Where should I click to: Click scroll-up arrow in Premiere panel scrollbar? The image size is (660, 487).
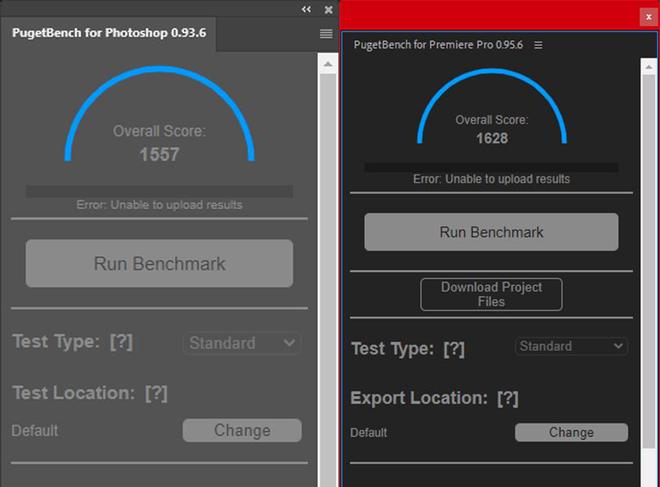(649, 67)
